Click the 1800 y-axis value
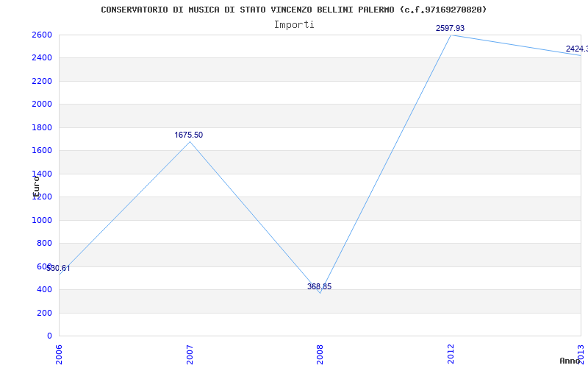Viewport: 588px width, 368px height. click(x=41, y=127)
